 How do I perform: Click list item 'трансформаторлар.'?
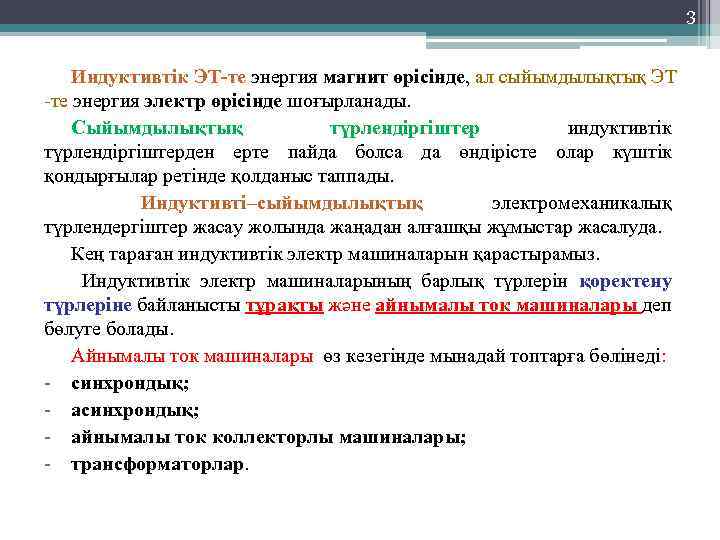160,464
